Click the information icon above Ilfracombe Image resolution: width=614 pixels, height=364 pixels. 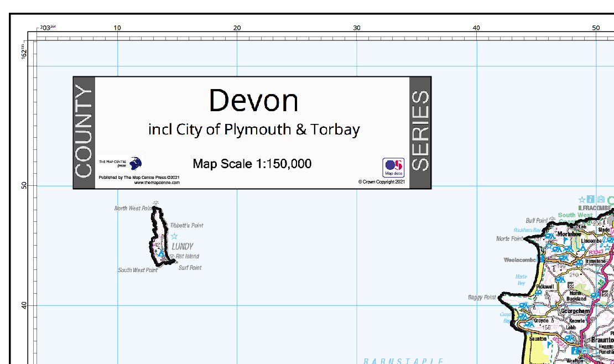(x=591, y=200)
